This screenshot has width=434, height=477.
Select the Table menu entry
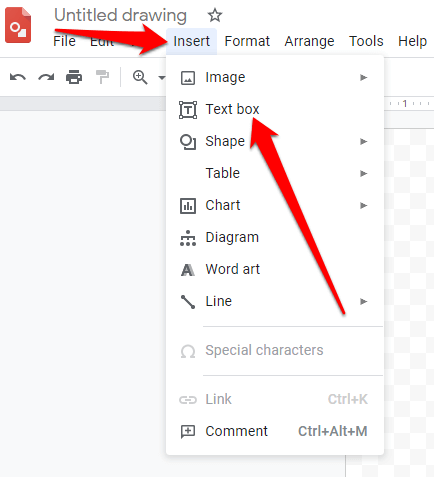(x=275, y=174)
